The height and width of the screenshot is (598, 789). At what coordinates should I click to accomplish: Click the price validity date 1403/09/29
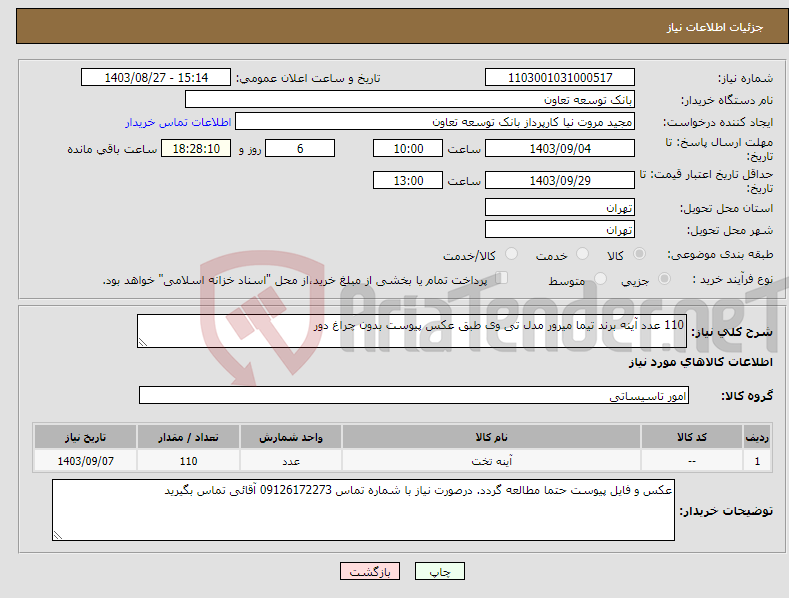(x=560, y=180)
